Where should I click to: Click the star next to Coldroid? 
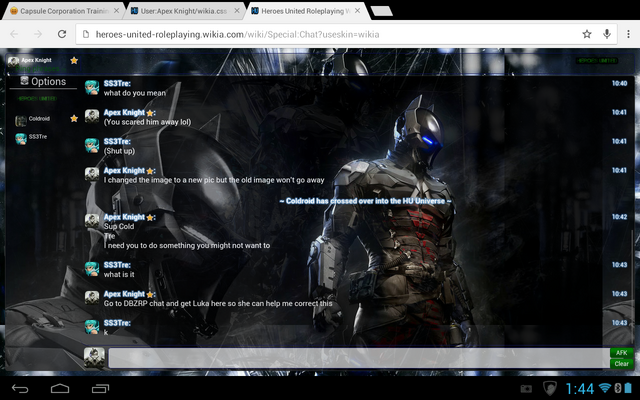[74, 118]
